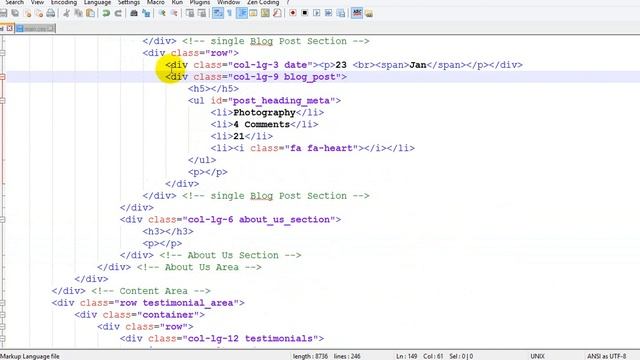Viewport: 640px width, 360px height.
Task: Open the Replace dialog icon
Action: pyautogui.click(x=146, y=13)
